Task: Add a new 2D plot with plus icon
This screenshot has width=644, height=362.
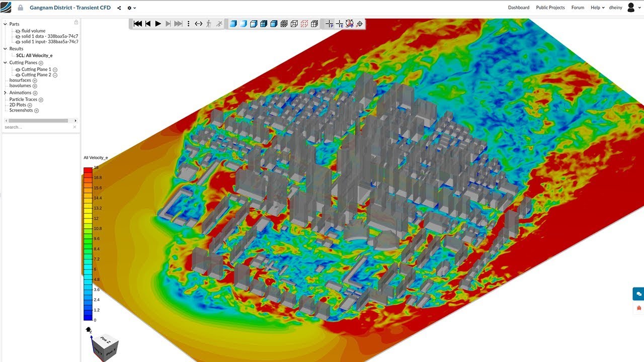Action: (30, 105)
